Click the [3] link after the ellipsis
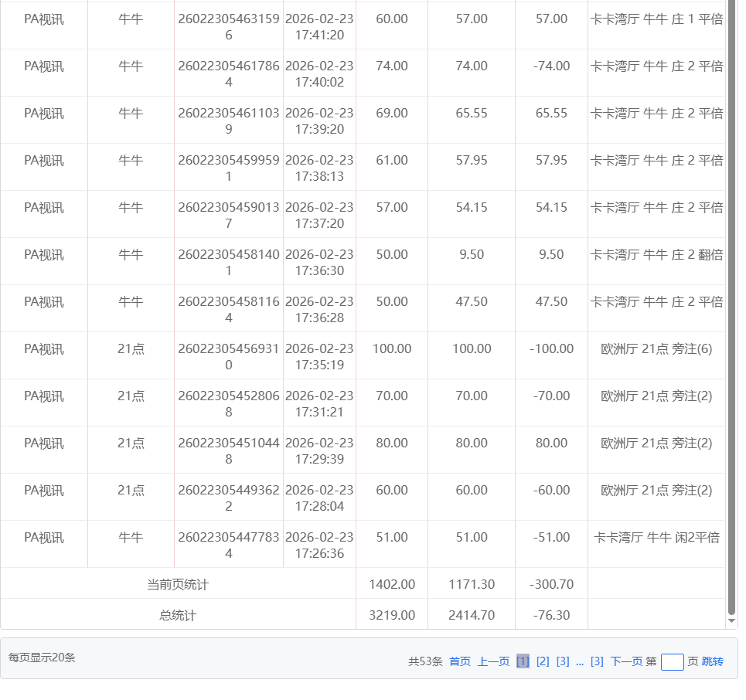The image size is (746, 700). tap(597, 661)
